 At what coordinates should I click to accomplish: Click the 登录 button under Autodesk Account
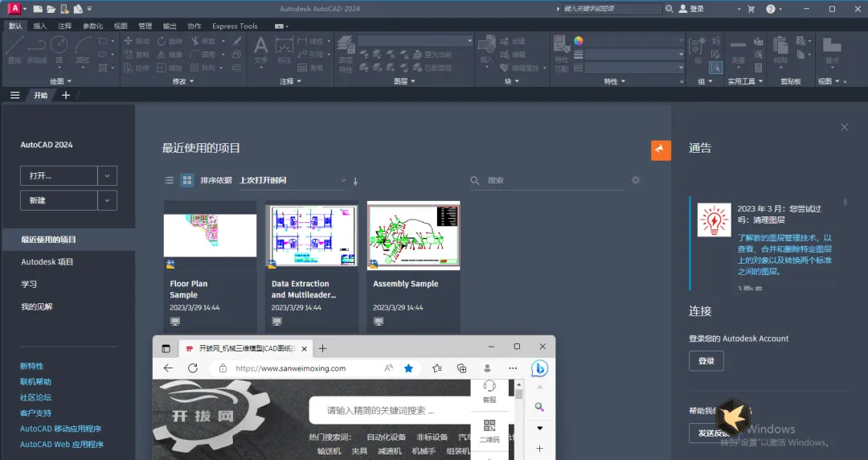coord(706,361)
